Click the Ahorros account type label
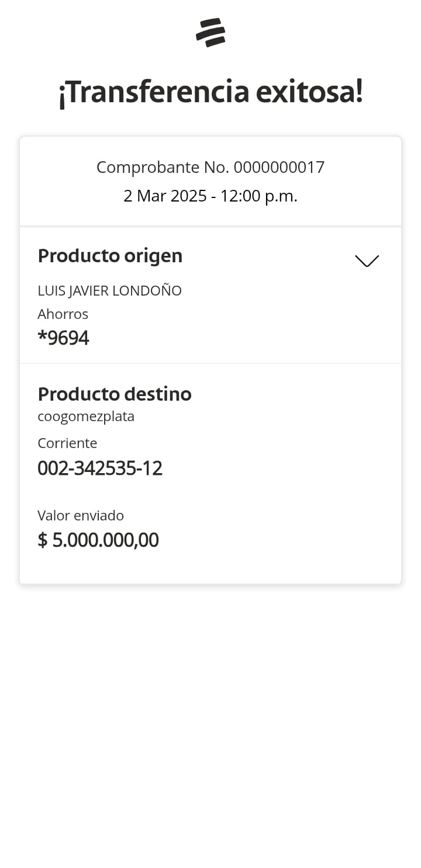 pos(63,314)
